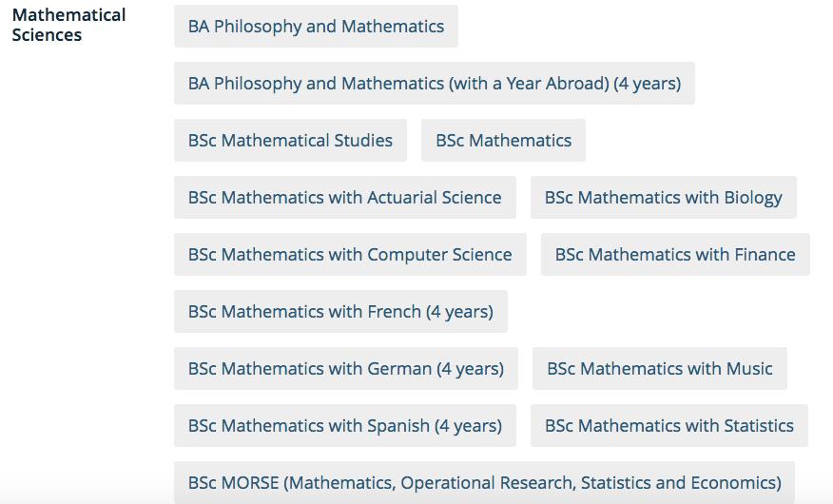Select BSc Mathematics with French (4 years)

tap(340, 312)
